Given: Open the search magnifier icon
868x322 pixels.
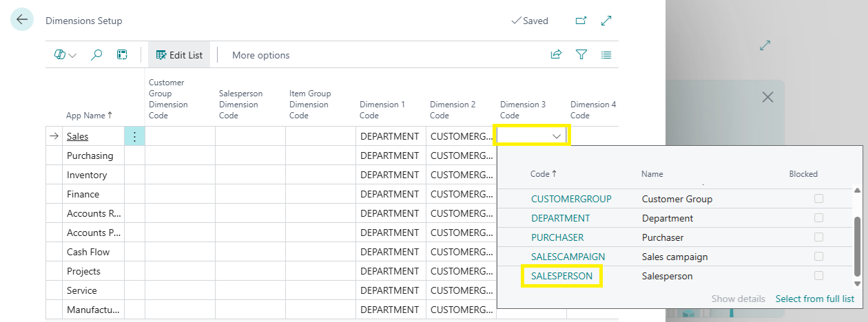Looking at the screenshot, I should coord(96,55).
